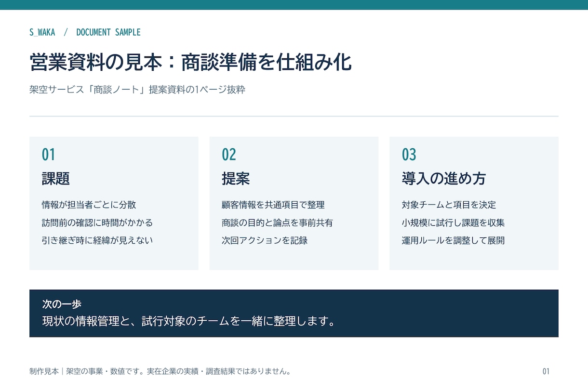Click the page number '01' in the footer
The height and width of the screenshot is (392, 588).
pos(546,371)
